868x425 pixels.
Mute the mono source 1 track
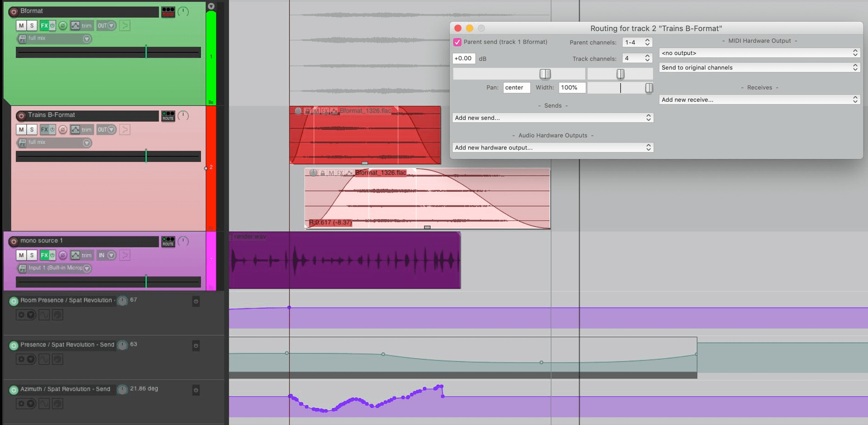click(x=21, y=255)
